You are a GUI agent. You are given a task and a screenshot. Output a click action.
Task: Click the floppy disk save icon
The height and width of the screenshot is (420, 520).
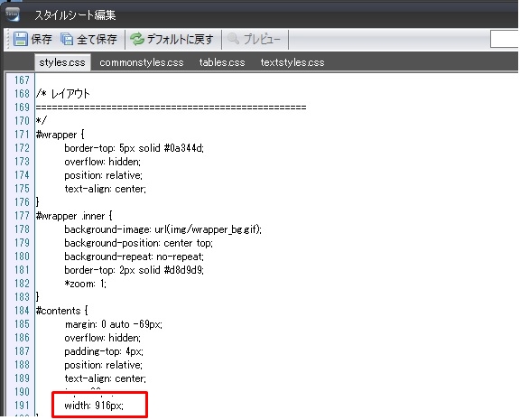[x=20, y=39]
